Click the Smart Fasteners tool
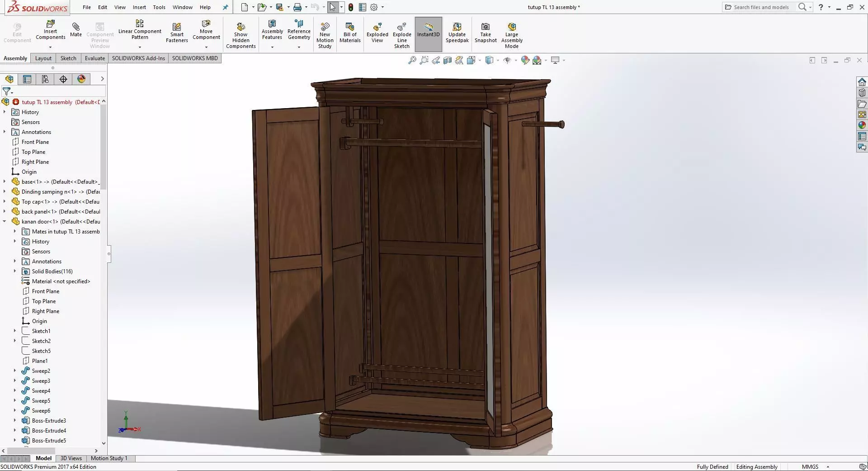 pyautogui.click(x=177, y=33)
